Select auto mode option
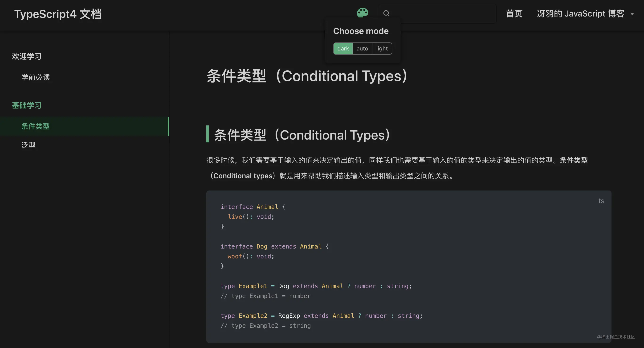The width and height of the screenshot is (644, 348). click(362, 48)
